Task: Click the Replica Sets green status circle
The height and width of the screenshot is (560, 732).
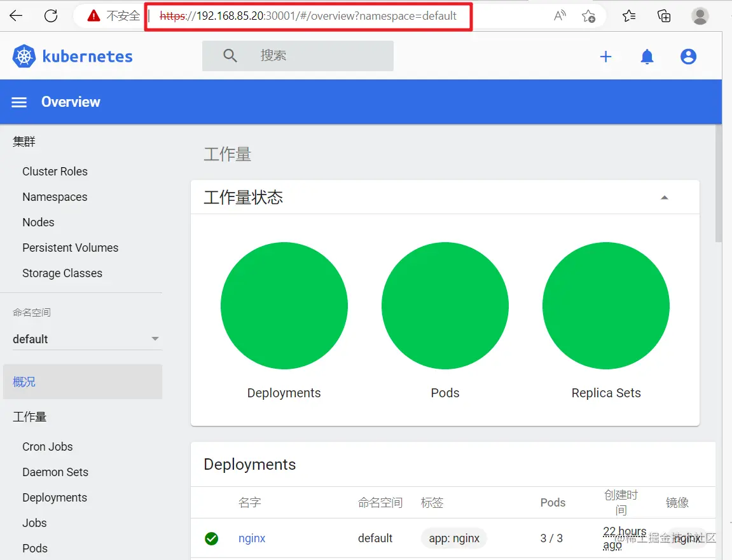Action: pyautogui.click(x=606, y=306)
